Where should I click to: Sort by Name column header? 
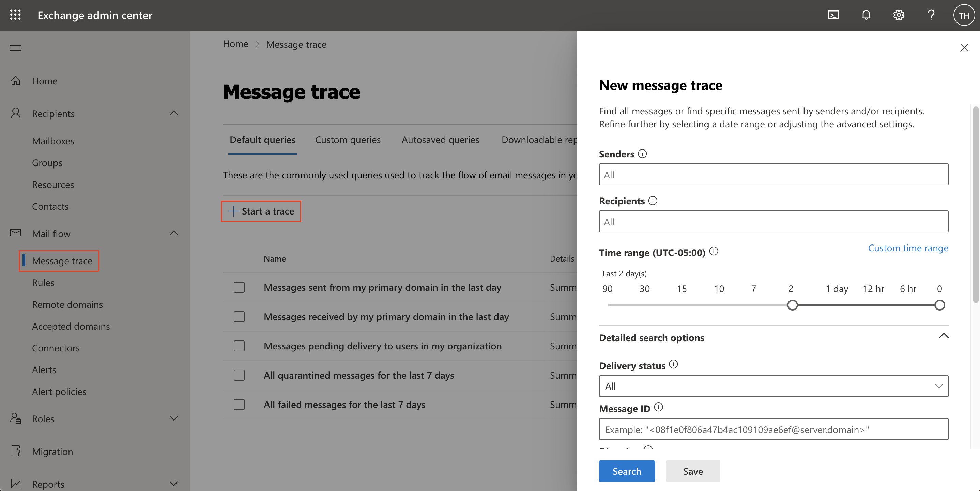[x=275, y=258]
